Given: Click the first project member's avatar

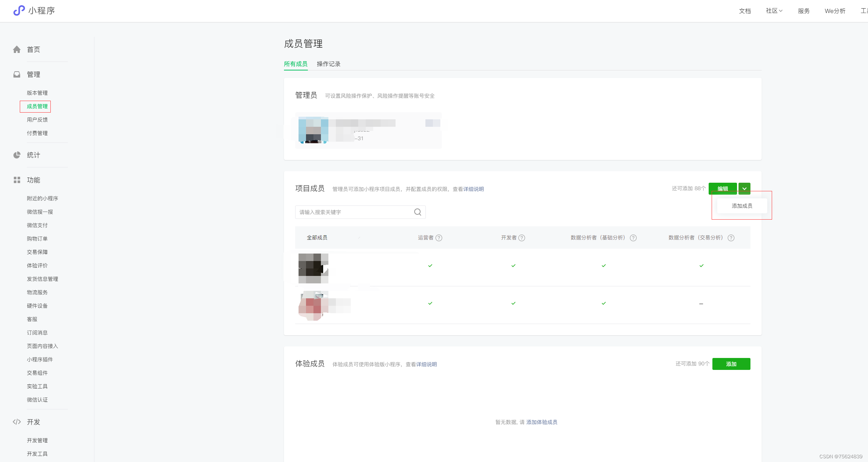Looking at the screenshot, I should [x=313, y=268].
